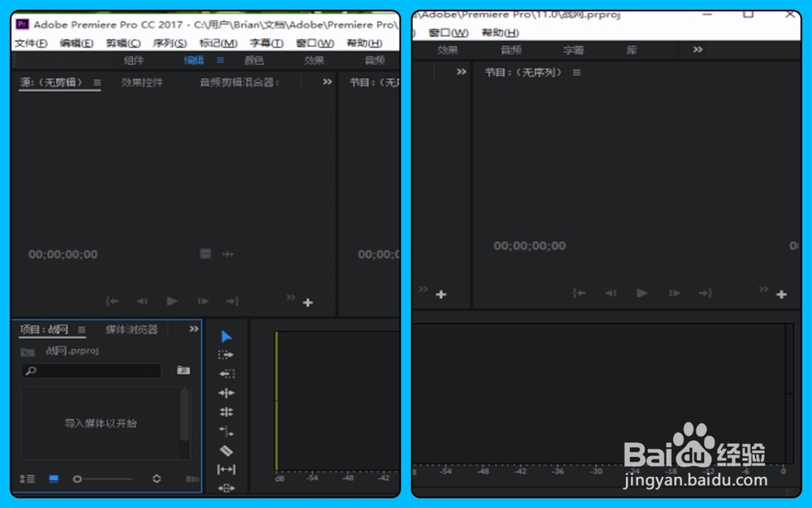This screenshot has width=812, height=508.
Task: Click the Drag Audio Only icon in source monitor
Action: [x=228, y=254]
